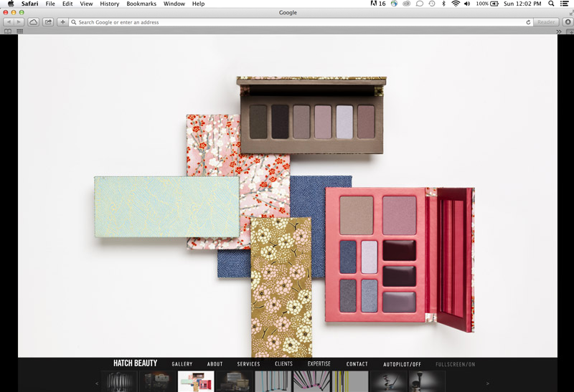
Task: Open the History menu
Action: click(x=110, y=4)
